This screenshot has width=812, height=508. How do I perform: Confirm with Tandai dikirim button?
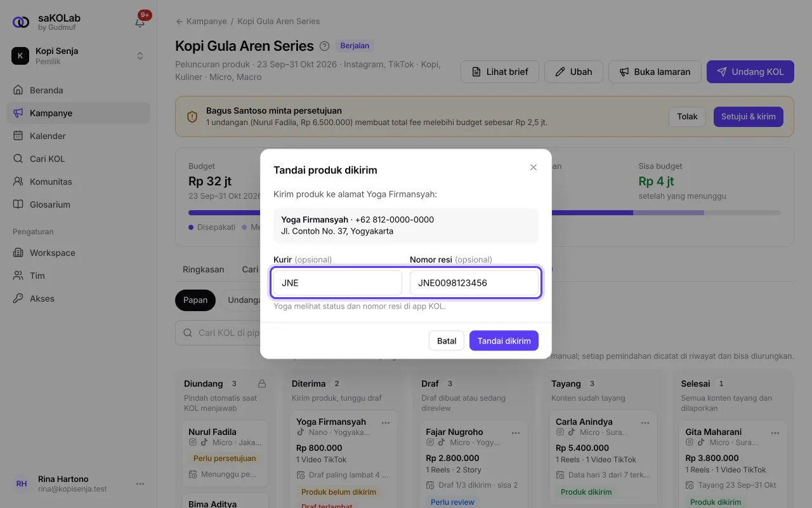504,341
